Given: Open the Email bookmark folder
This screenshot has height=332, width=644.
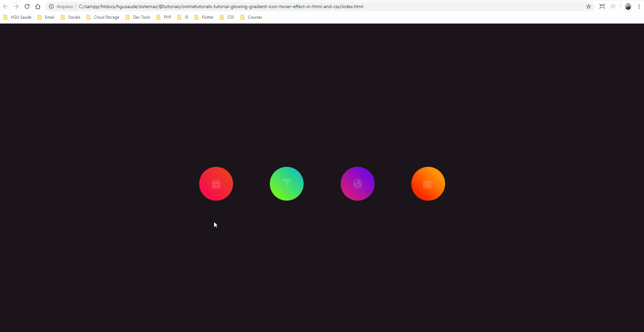Looking at the screenshot, I should point(46,17).
